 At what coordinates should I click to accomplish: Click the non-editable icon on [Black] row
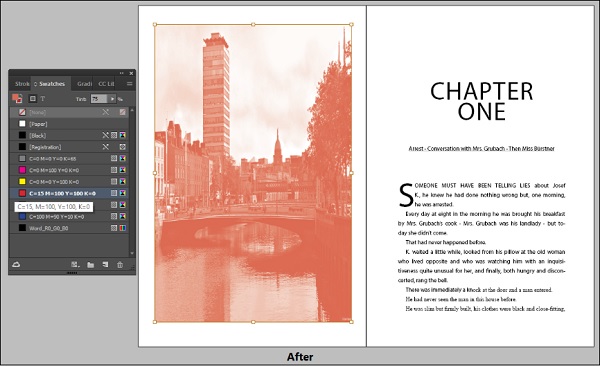[106, 135]
